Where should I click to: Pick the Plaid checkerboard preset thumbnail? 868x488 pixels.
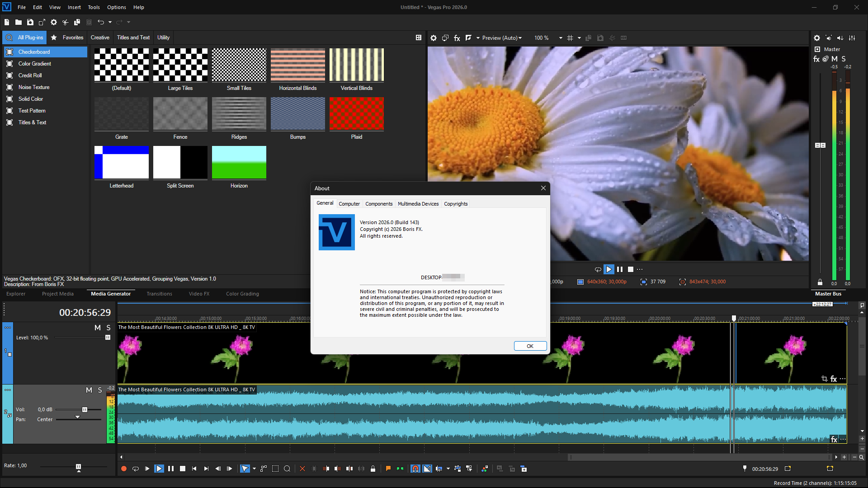coord(357,114)
